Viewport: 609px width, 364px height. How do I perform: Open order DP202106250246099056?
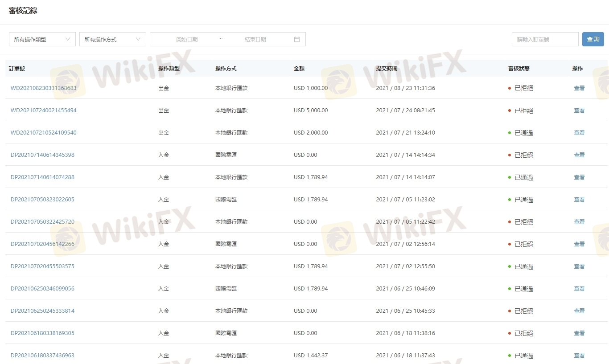coord(42,289)
